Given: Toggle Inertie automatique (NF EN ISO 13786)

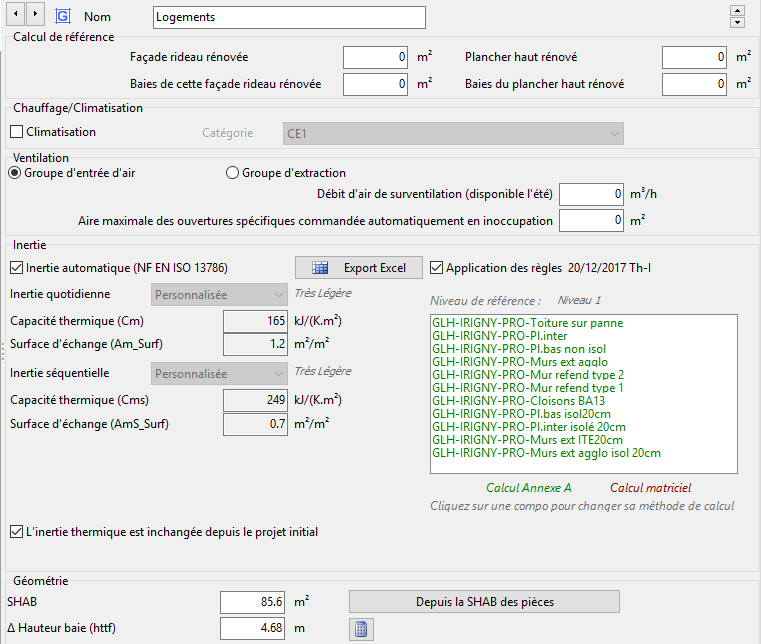Looking at the screenshot, I should (x=17, y=267).
